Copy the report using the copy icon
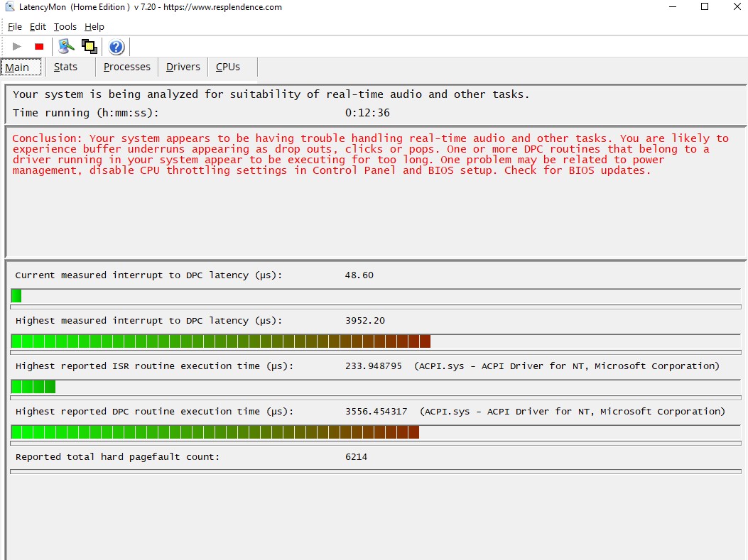748x560 pixels. click(89, 45)
